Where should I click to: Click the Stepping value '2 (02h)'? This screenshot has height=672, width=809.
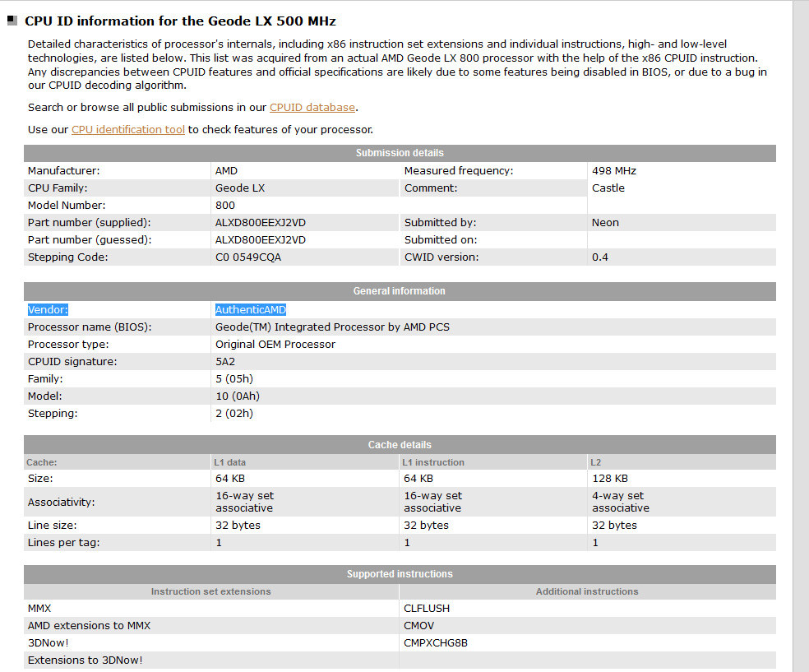point(234,414)
